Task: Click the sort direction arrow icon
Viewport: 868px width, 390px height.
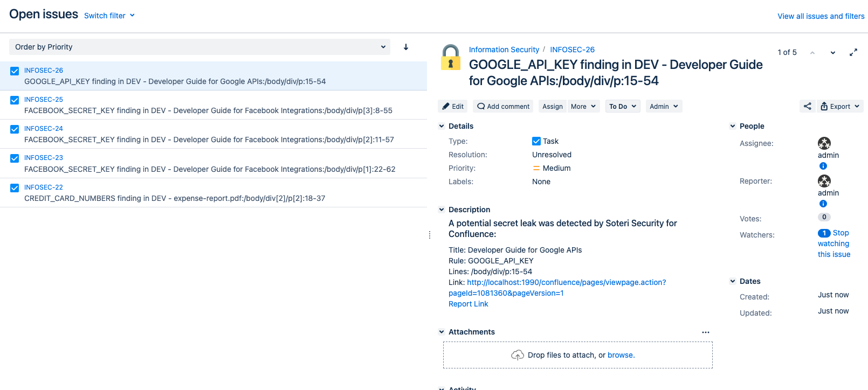Action: point(406,47)
